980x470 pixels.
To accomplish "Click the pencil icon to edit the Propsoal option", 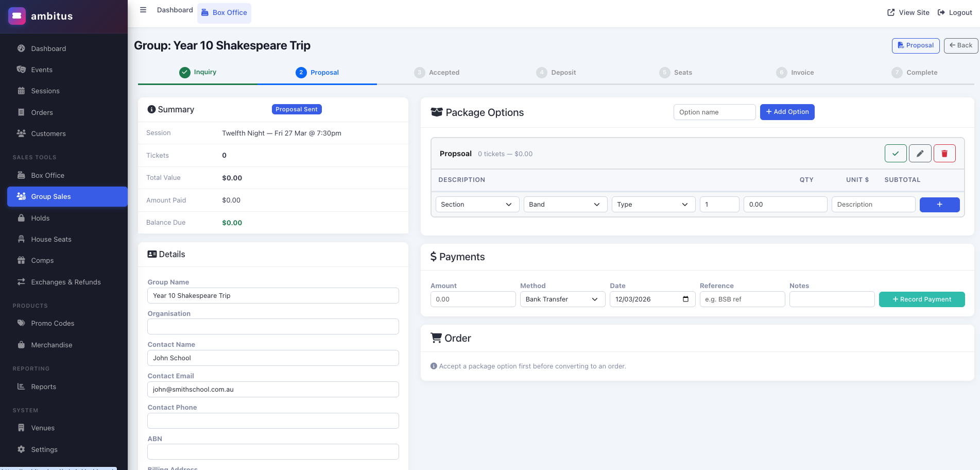I will [x=920, y=153].
